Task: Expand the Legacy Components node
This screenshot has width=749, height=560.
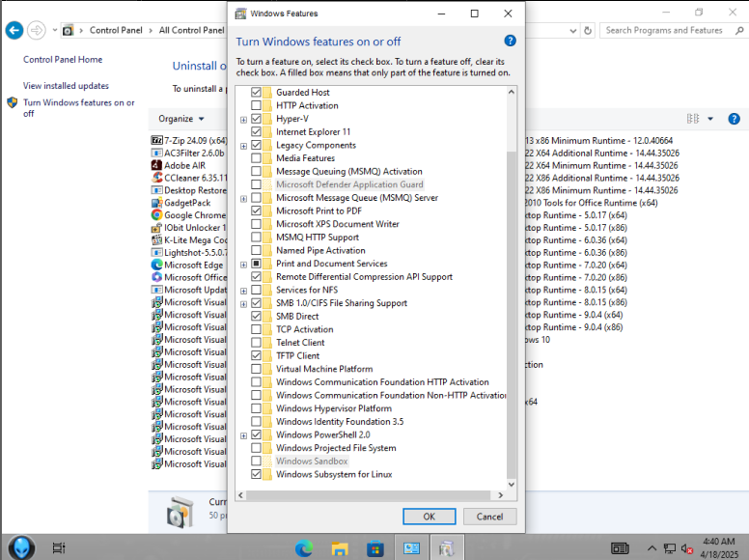Action: [x=243, y=146]
